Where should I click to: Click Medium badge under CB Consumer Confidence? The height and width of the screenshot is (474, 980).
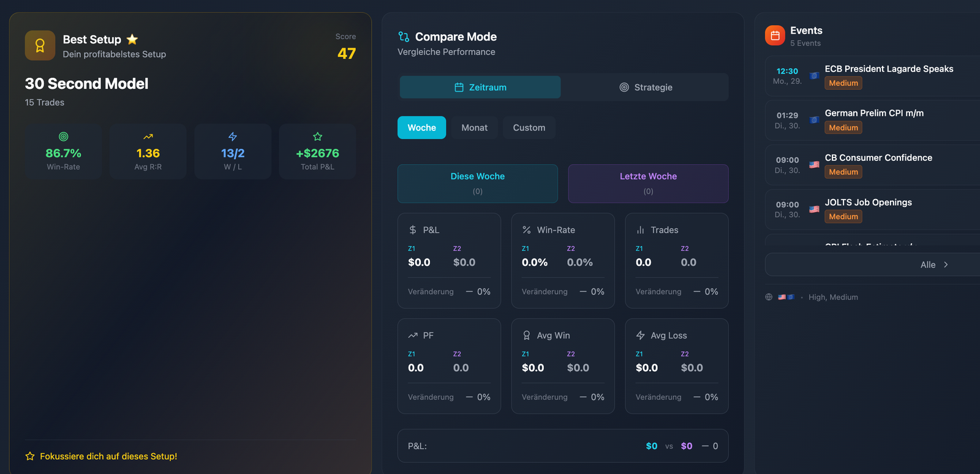(843, 172)
